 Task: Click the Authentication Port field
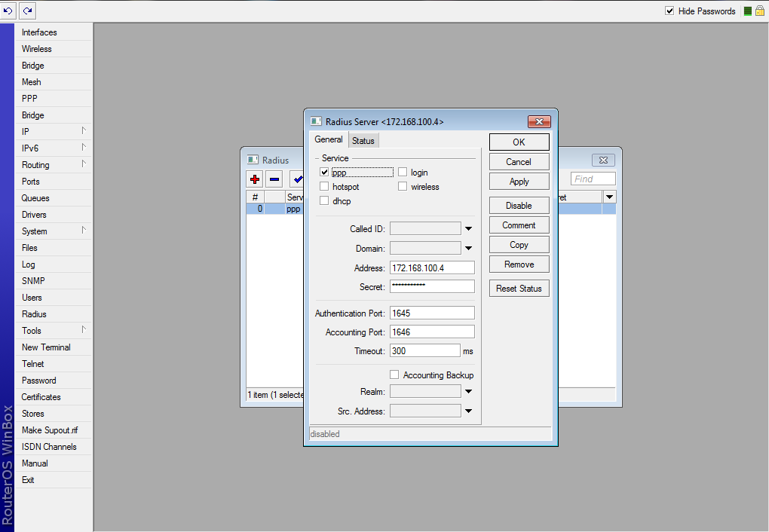click(432, 313)
